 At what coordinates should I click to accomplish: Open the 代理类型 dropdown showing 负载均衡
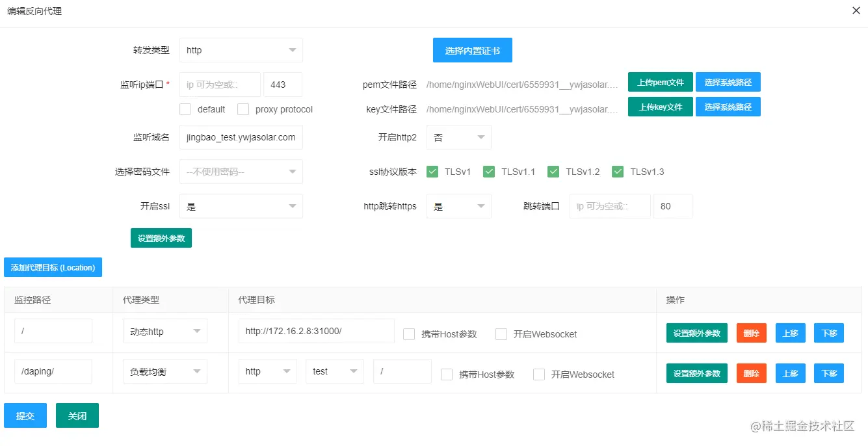pyautogui.click(x=164, y=371)
